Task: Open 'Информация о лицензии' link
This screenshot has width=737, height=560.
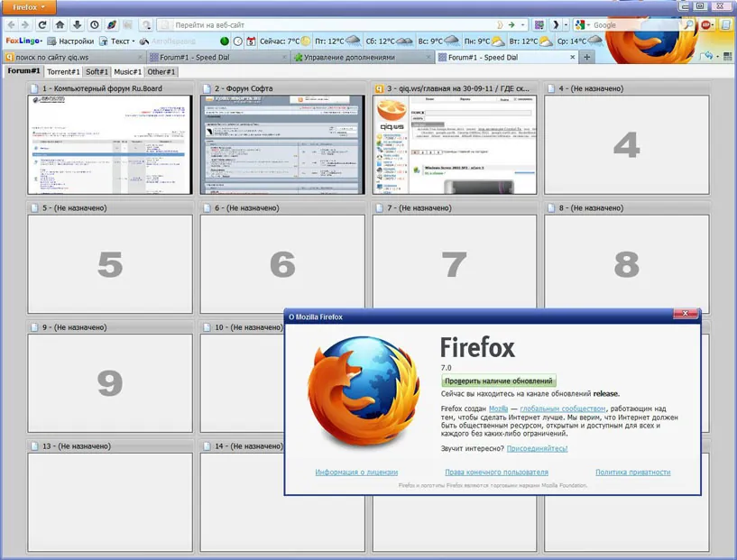Action: [x=356, y=473]
